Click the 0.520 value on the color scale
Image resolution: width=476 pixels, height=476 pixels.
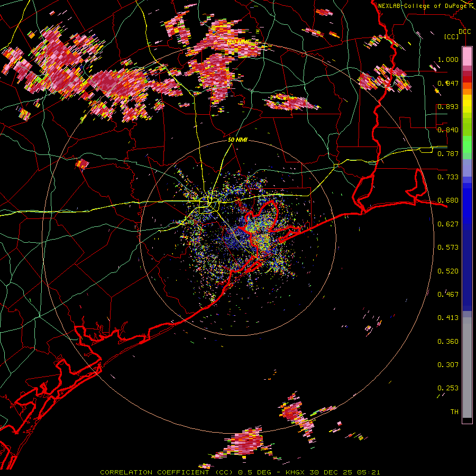click(448, 271)
